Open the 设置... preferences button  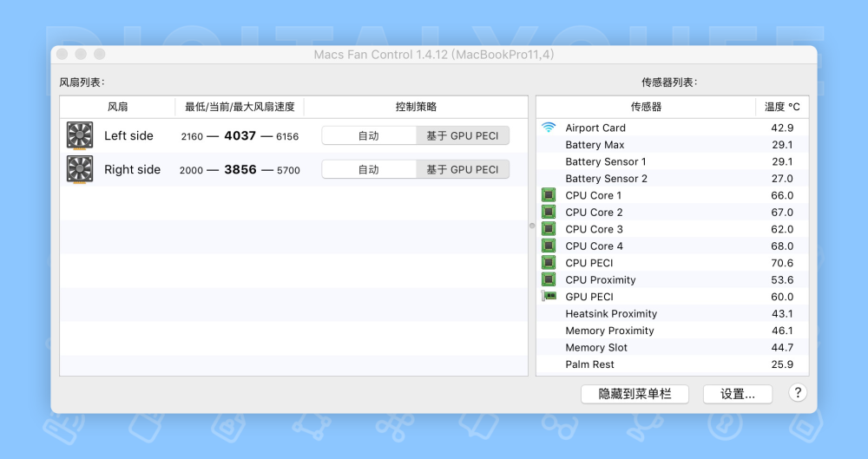click(x=737, y=394)
